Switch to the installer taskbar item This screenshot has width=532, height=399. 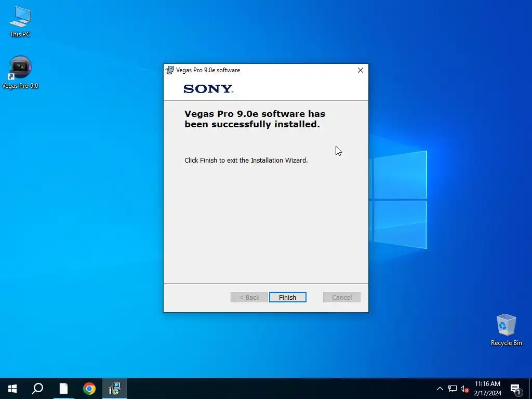pyautogui.click(x=115, y=389)
